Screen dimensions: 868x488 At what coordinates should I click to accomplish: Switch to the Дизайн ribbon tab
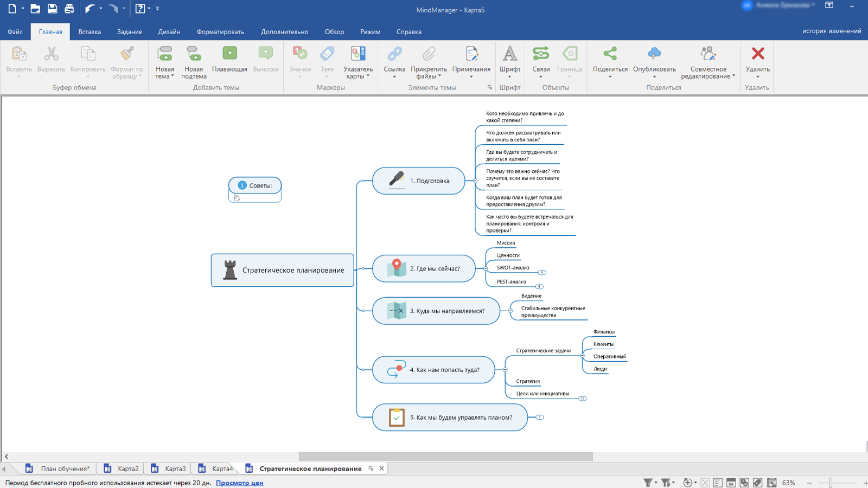[x=169, y=32]
